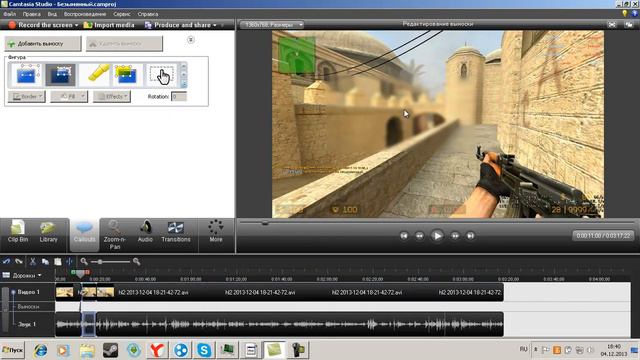Open preview dimensions dropdown
Viewport: 640px width, 360px height.
271,25
